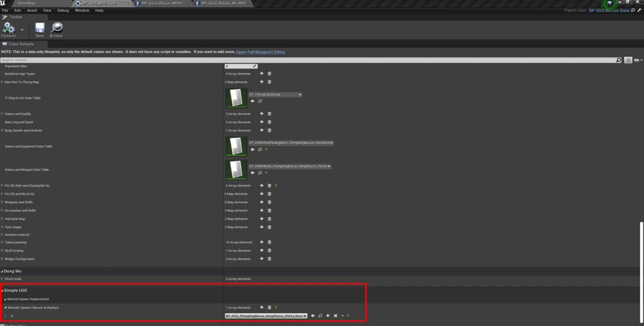Add element to Widget Configuration array
644x326 pixels.
tap(262, 259)
